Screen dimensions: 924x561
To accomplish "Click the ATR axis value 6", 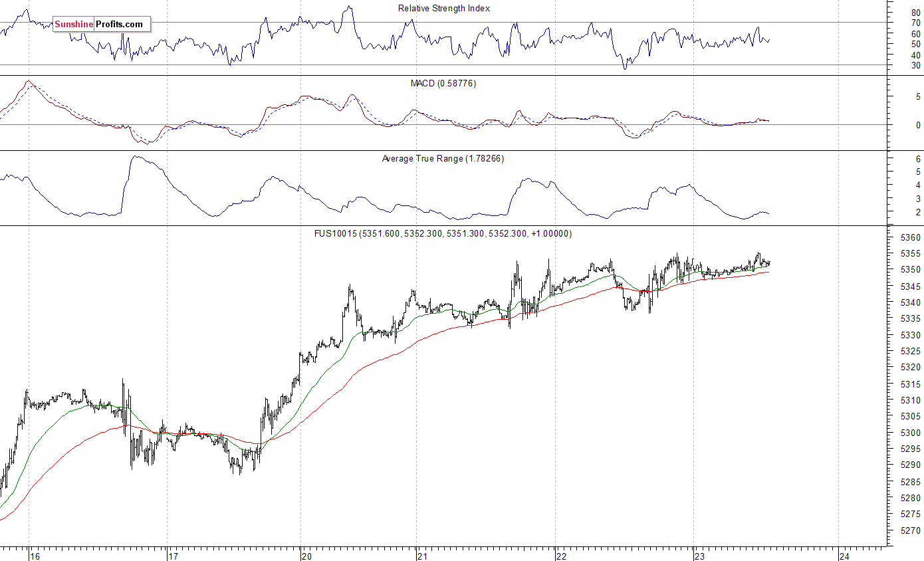I will 918,159.
